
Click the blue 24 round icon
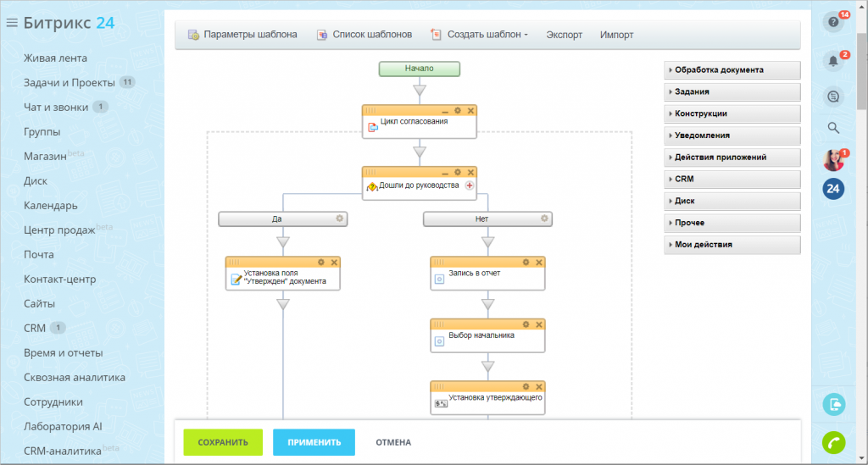(x=834, y=189)
